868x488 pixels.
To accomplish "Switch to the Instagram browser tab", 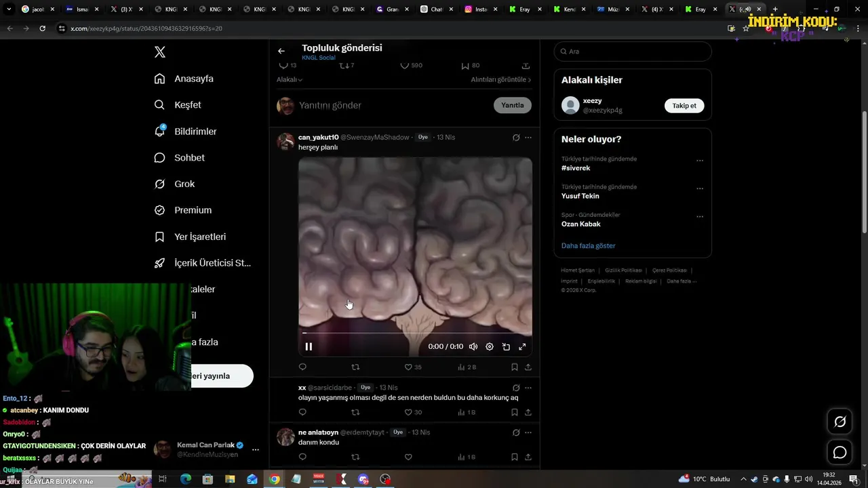I will (481, 9).
